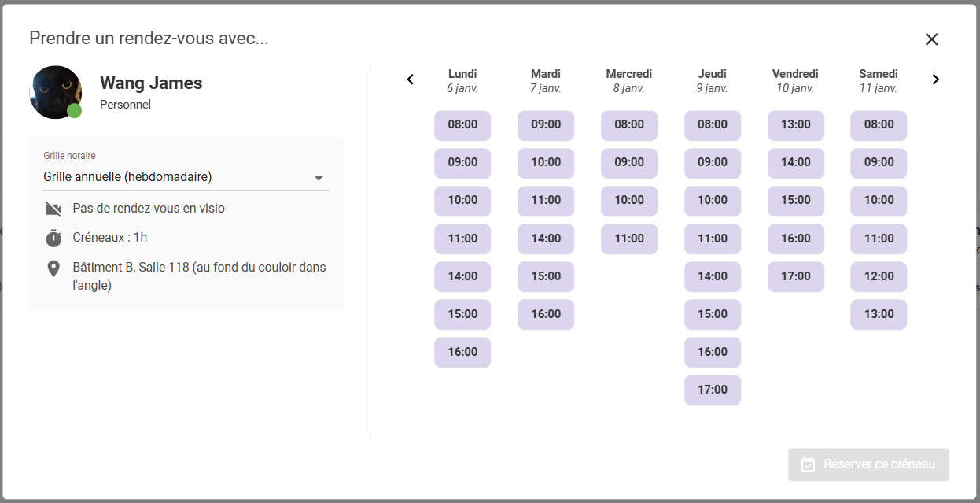Select the Lundi 08:00 time slot

(x=462, y=124)
